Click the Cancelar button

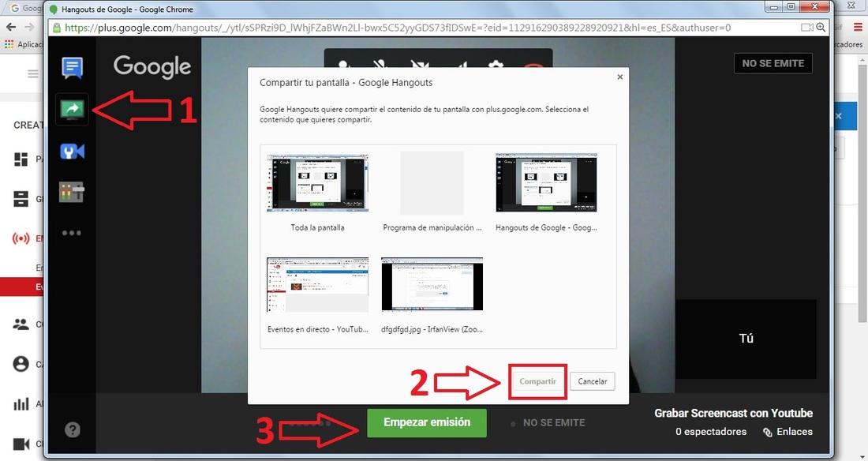[593, 381]
